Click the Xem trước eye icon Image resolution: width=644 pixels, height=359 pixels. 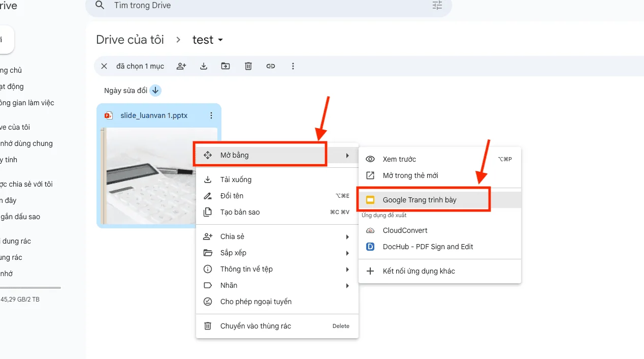[x=370, y=159]
